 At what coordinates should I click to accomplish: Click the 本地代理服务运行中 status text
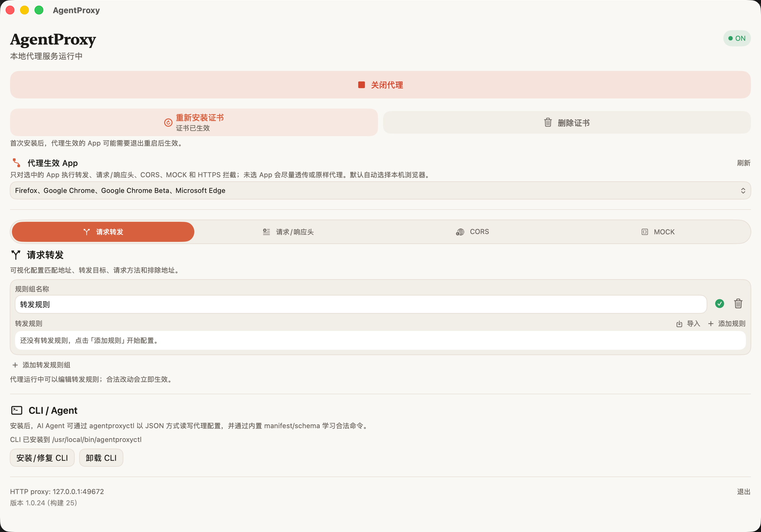pyautogui.click(x=46, y=56)
